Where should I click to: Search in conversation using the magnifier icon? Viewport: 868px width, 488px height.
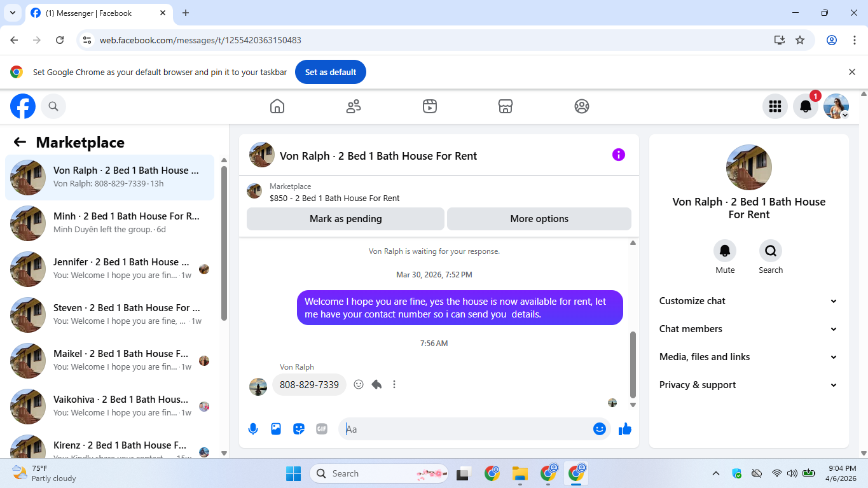[x=771, y=251]
